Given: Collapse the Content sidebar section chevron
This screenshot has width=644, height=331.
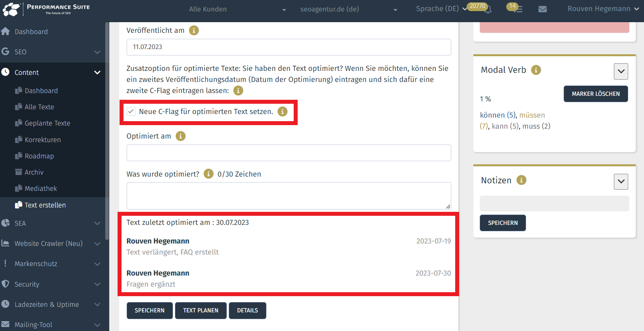Looking at the screenshot, I should tap(97, 72).
